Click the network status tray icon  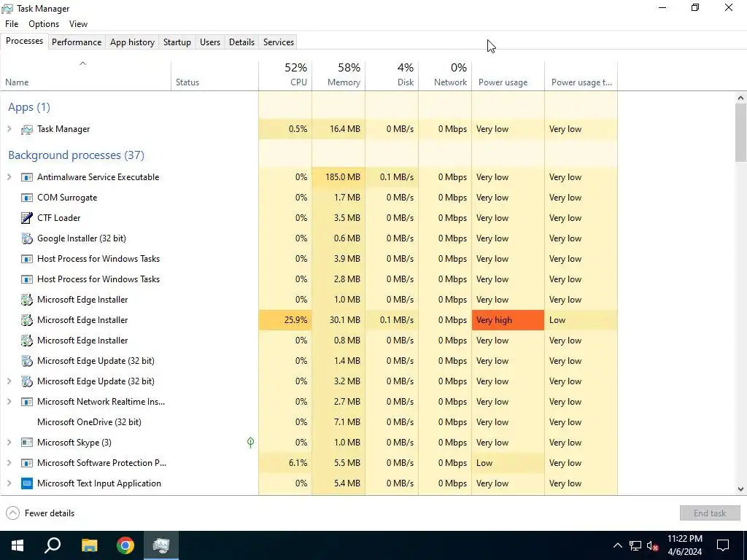[x=635, y=545]
